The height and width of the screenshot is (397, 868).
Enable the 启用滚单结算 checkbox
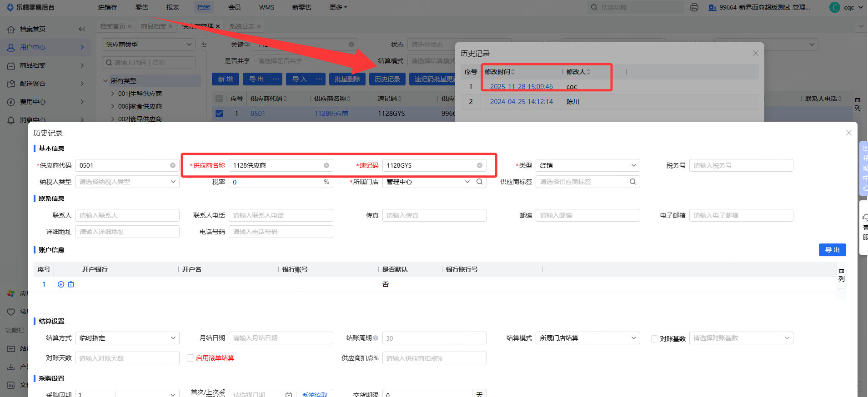pos(191,358)
